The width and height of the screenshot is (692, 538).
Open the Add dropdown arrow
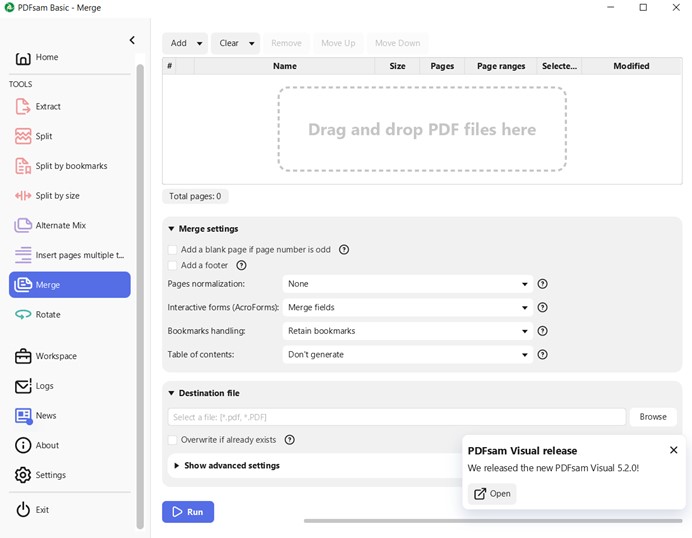199,43
